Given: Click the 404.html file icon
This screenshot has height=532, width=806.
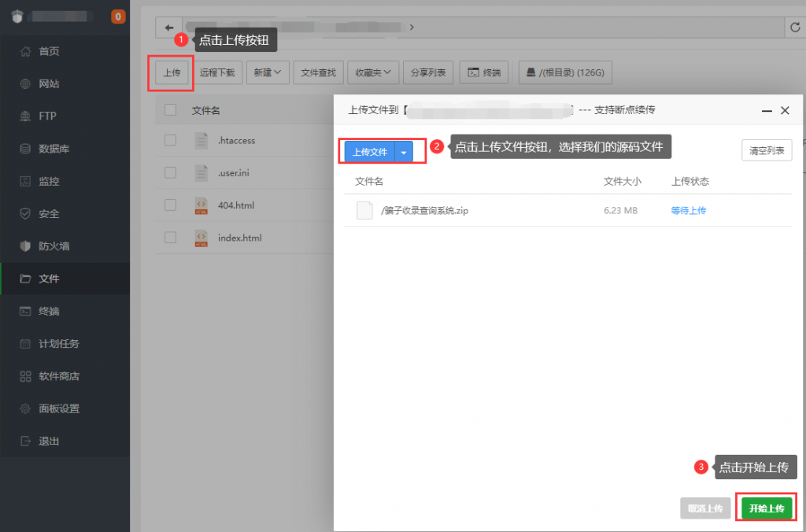Looking at the screenshot, I should pyautogui.click(x=201, y=205).
